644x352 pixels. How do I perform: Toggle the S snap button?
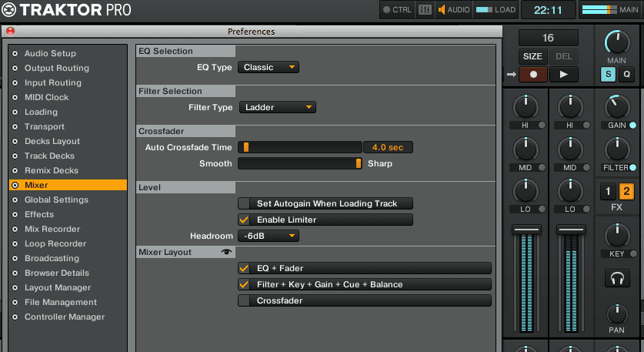[x=608, y=75]
